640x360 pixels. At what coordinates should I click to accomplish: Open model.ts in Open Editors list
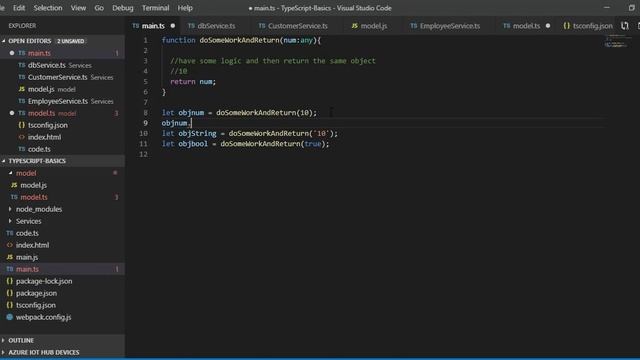[x=62, y=113]
